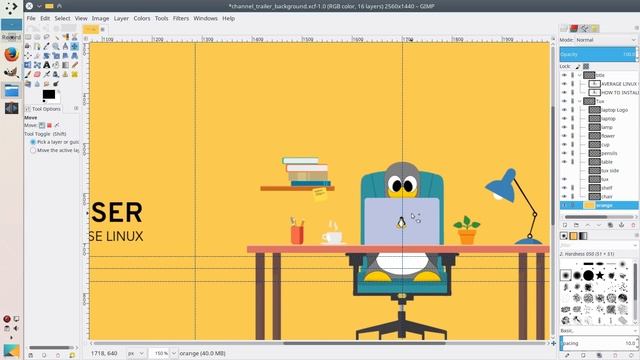The width and height of the screenshot is (640, 360).
Task: Open the File menu
Action: coord(31,18)
